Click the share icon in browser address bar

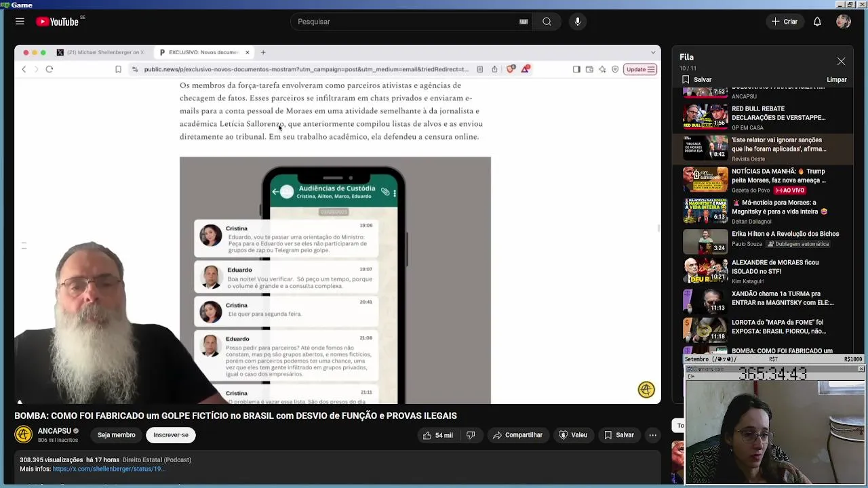point(494,69)
